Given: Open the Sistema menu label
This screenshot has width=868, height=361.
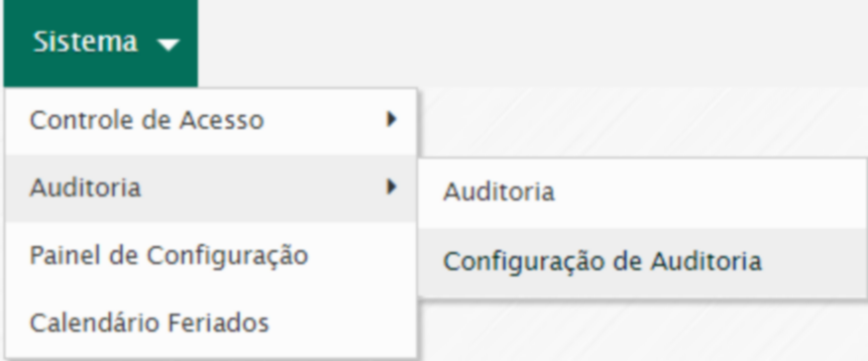Looking at the screenshot, I should coord(85,42).
